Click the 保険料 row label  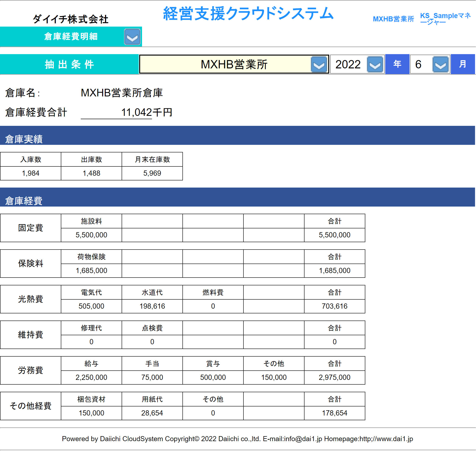coord(31,264)
